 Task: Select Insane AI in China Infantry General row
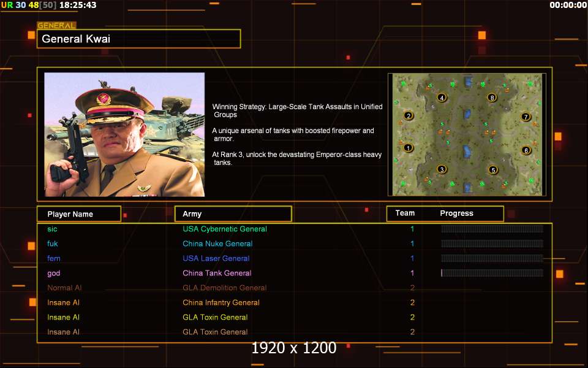[63, 302]
